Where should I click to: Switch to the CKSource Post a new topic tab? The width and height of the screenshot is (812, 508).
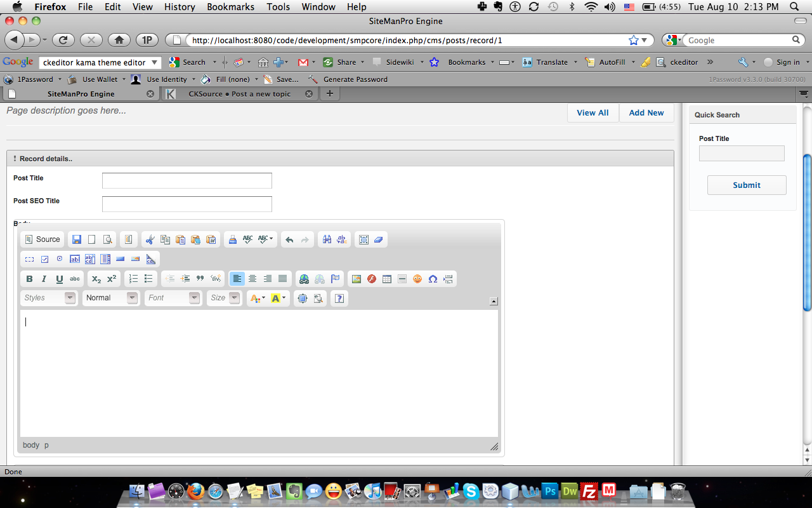[x=239, y=94]
